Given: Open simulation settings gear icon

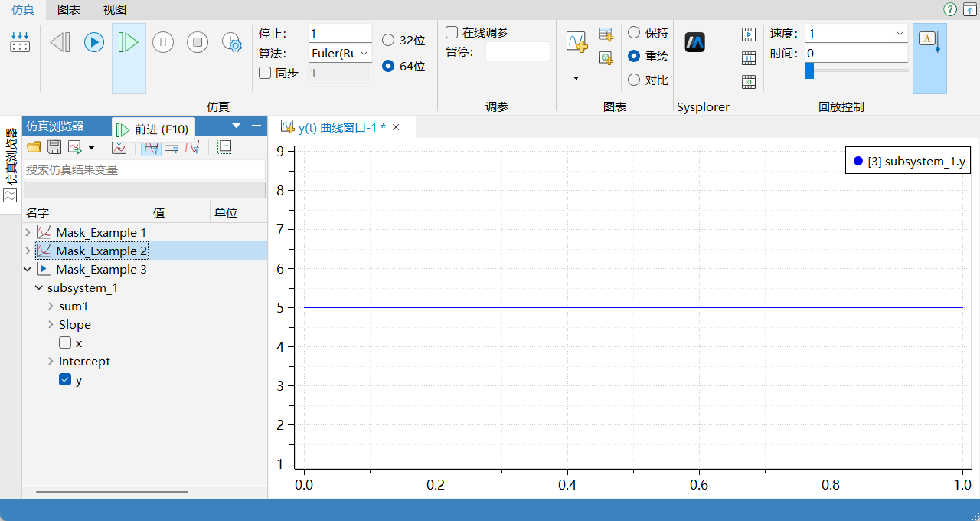Looking at the screenshot, I should coord(232,43).
